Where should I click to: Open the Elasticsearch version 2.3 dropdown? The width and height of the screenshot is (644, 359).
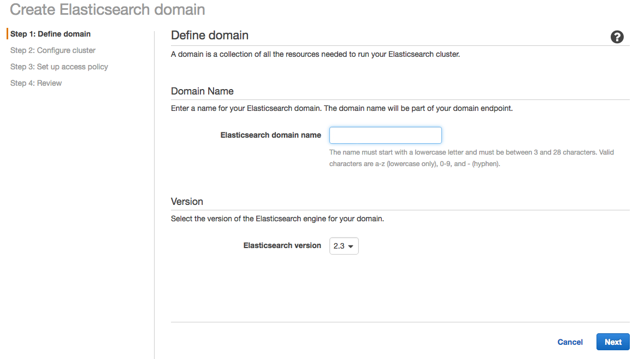click(344, 246)
